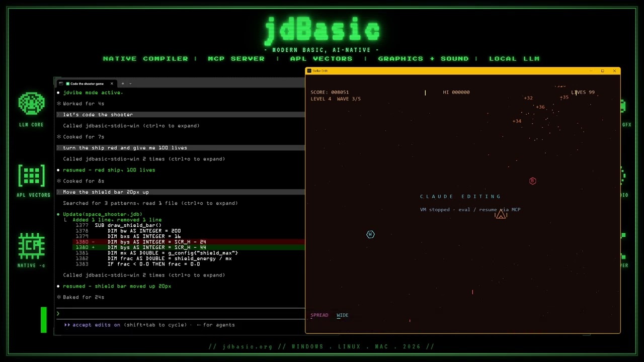Expand 'Searched for 3 patterns, read 1 file'
644x362 pixels.
(x=150, y=203)
